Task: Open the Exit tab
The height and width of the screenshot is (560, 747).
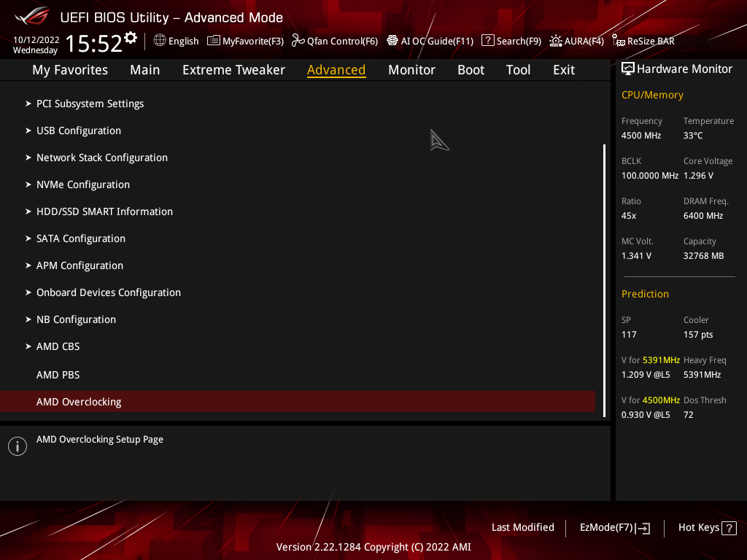Action: (x=564, y=70)
